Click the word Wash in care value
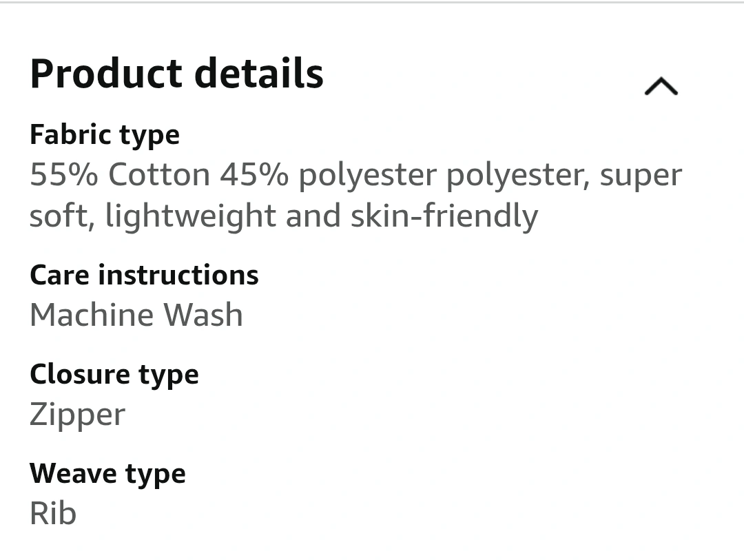The image size is (744, 560). coord(203,315)
